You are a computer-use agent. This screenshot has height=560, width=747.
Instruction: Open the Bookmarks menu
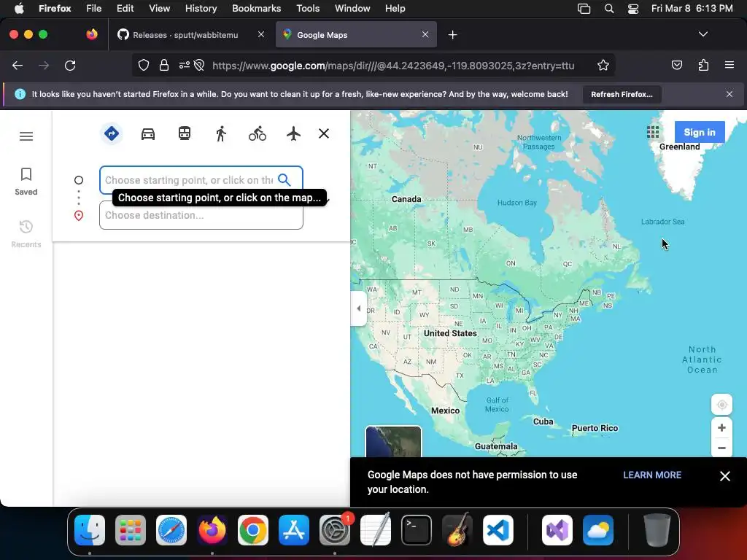coord(256,9)
